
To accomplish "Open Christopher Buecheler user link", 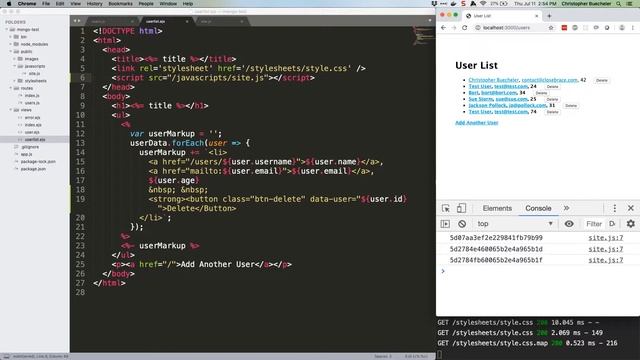I will 493,80.
